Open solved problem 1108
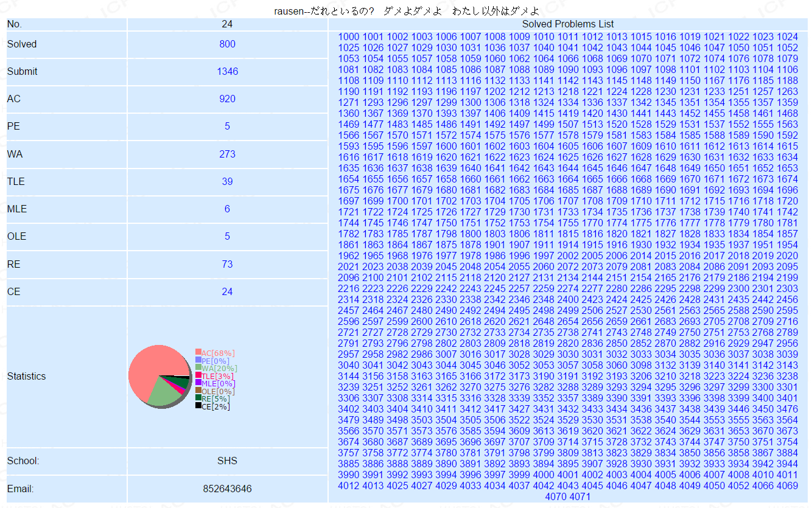The image size is (812, 508). [349, 80]
